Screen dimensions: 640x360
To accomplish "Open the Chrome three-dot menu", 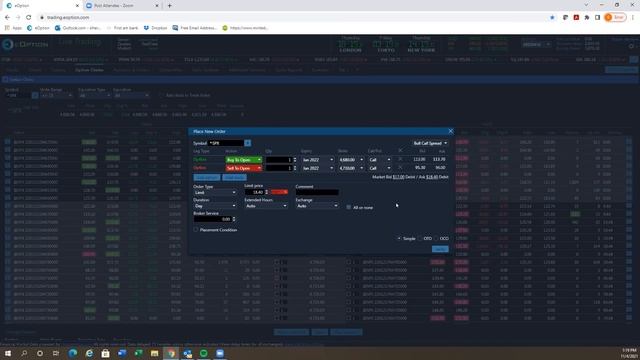I will click(633, 18).
